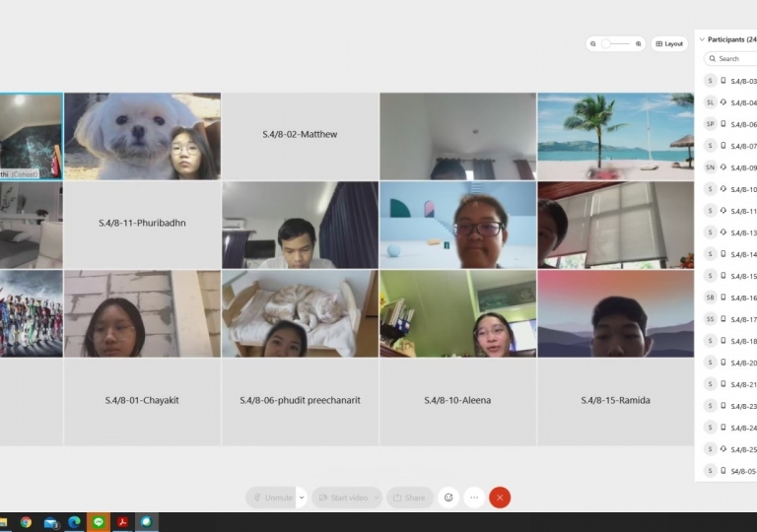
Task: Click the headset icon beside S.4/8-10
Action: [723, 189]
